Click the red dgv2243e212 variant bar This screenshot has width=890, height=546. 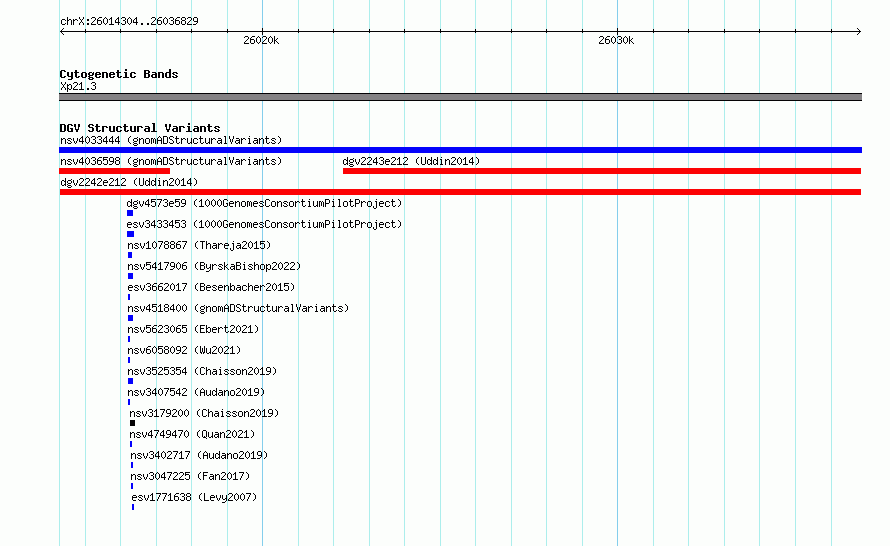602,171
